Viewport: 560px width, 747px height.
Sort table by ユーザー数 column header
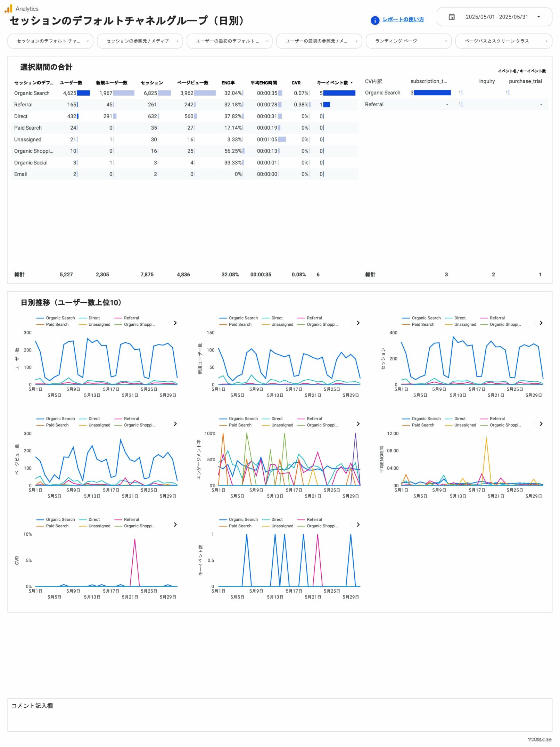pyautogui.click(x=71, y=83)
